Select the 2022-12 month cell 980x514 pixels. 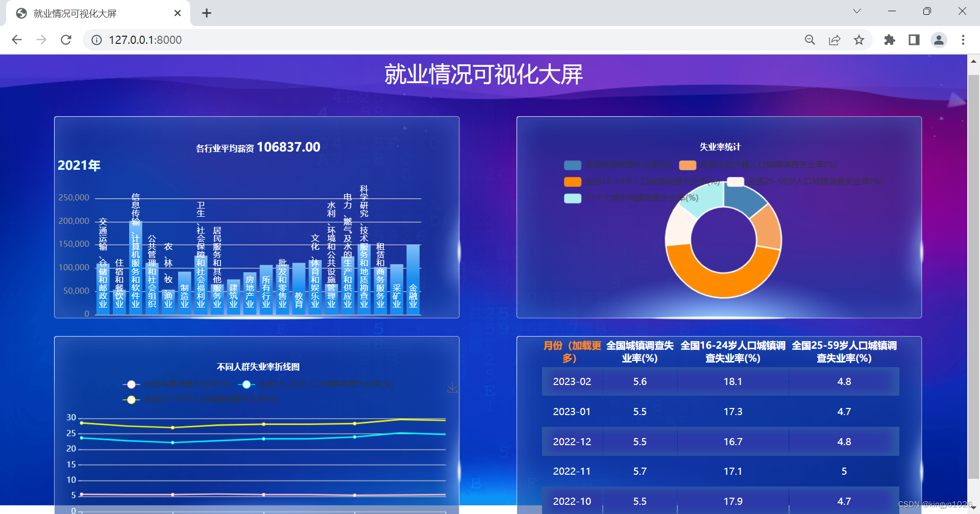572,442
